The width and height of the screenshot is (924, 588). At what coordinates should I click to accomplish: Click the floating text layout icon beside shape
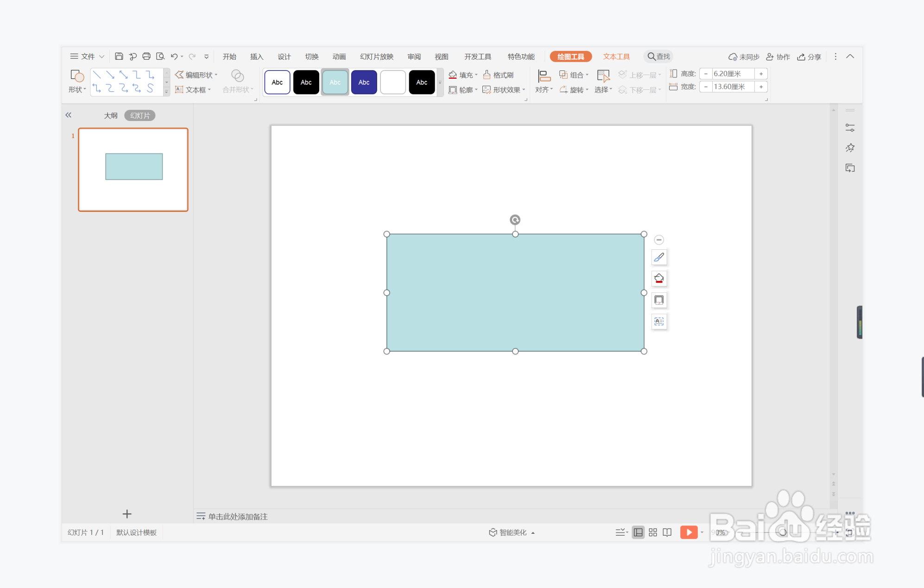click(x=659, y=321)
